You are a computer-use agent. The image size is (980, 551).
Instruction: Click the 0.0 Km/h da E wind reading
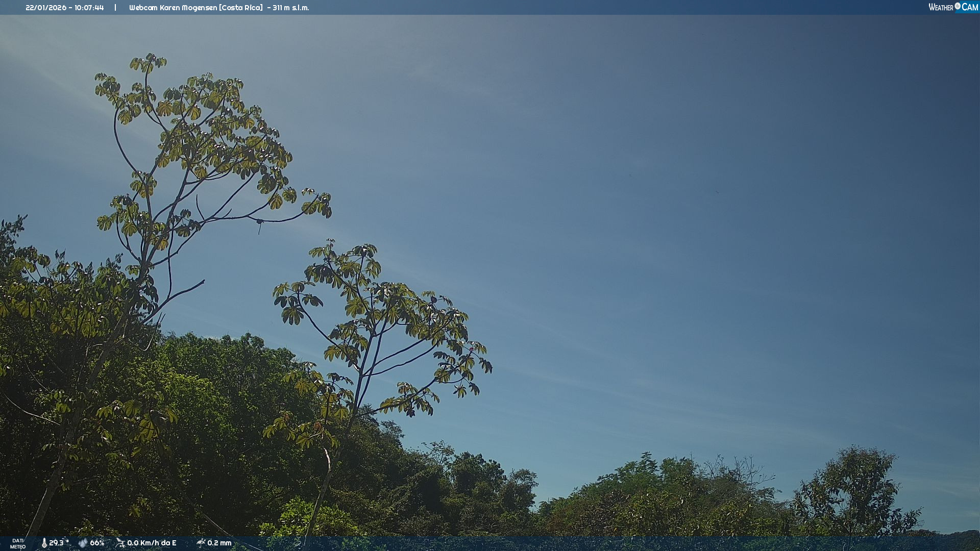coord(152,543)
